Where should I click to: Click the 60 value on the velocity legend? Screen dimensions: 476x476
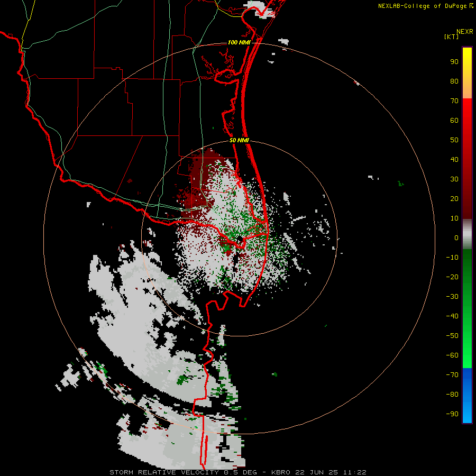pos(454,121)
